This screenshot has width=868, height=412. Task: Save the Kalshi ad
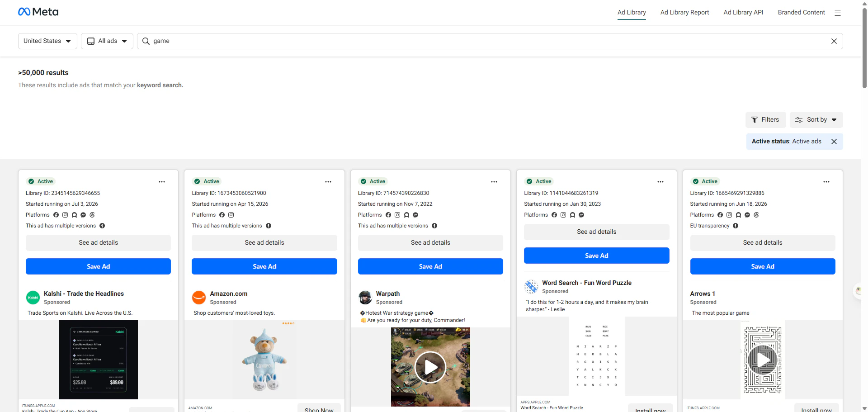98,266
